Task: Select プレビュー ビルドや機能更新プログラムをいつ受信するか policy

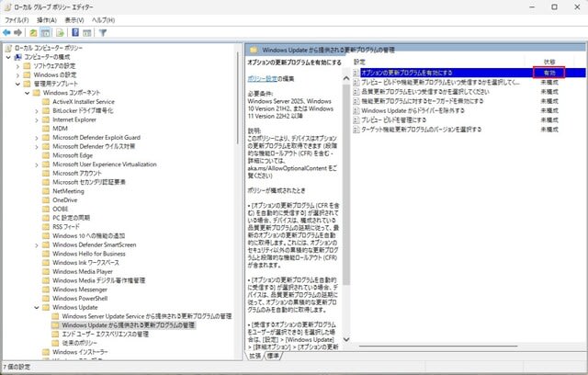Action: (441, 82)
